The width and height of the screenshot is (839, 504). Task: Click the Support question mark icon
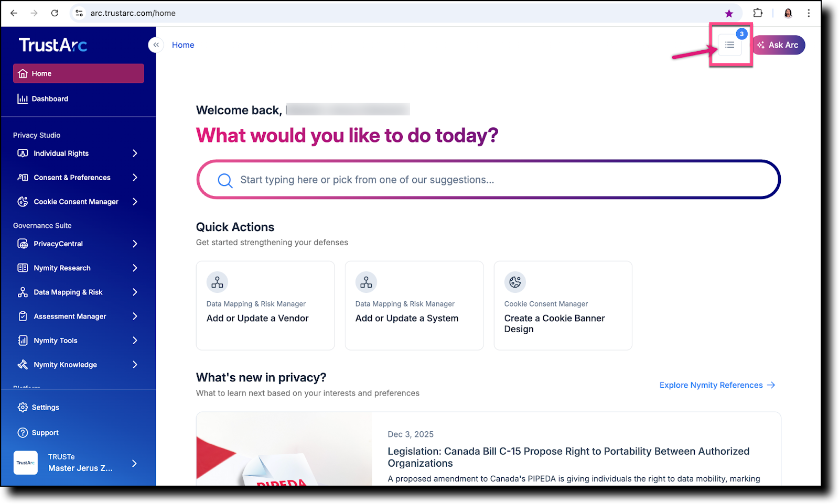23,433
